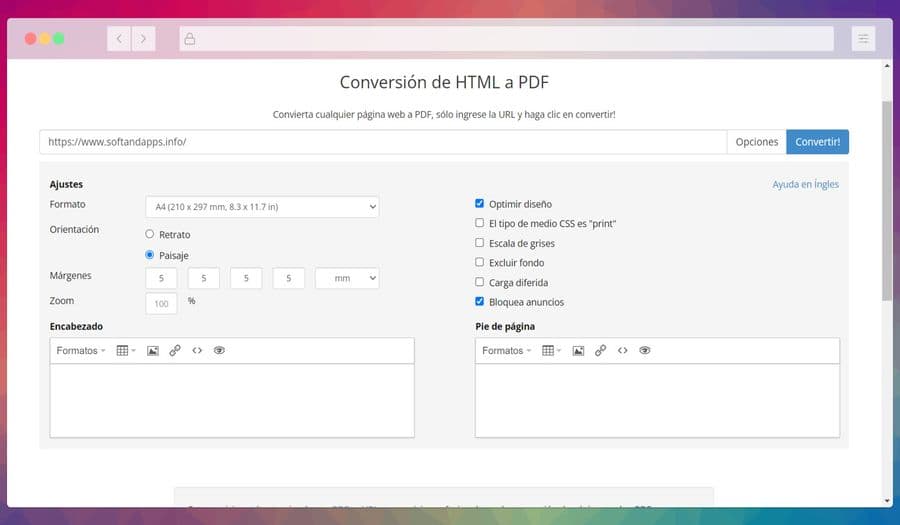Viewport: 900px width, 525px height.
Task: Open the margin units mm dropdown
Action: pyautogui.click(x=347, y=279)
